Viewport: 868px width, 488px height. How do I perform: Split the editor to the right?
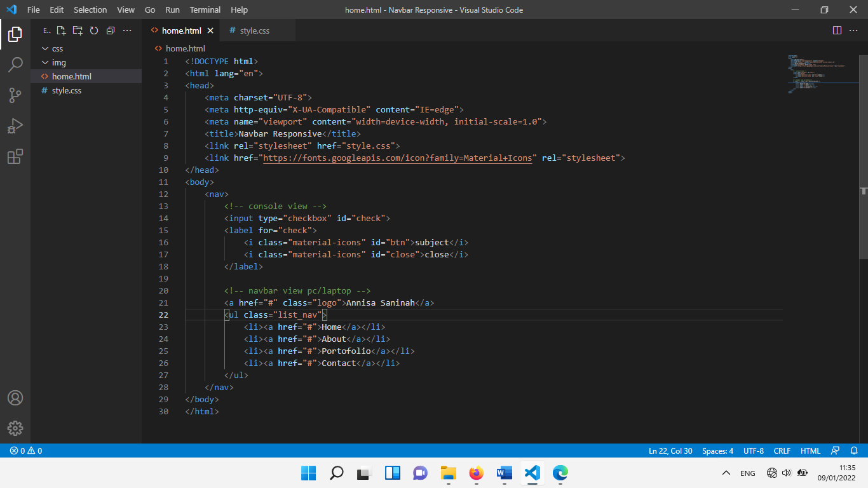837,30
